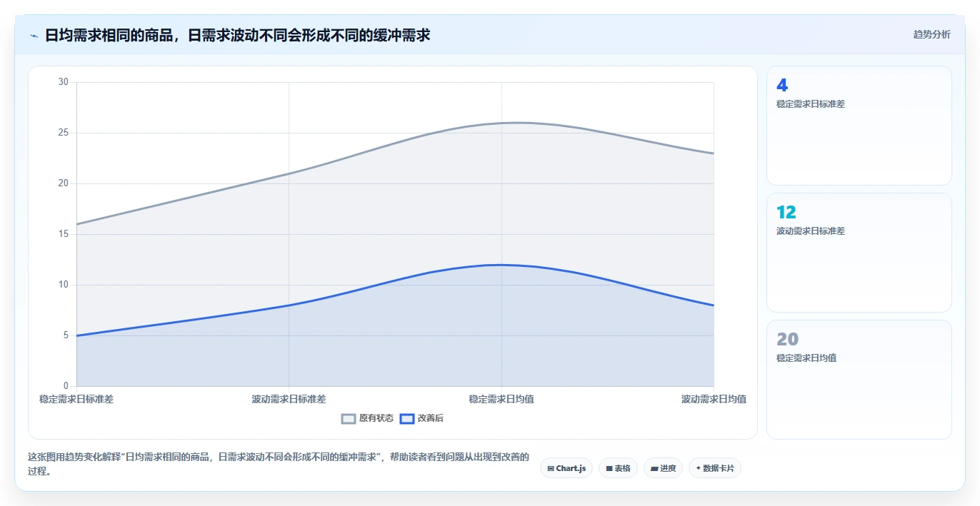Click the 原有状态 legend label
The width and height of the screenshot is (980, 506).
click(x=376, y=418)
